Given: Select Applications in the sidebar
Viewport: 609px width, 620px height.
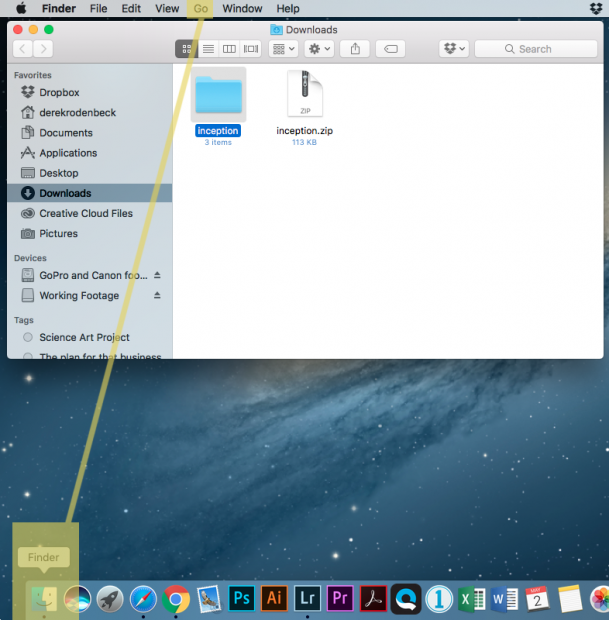Looking at the screenshot, I should 68,153.
